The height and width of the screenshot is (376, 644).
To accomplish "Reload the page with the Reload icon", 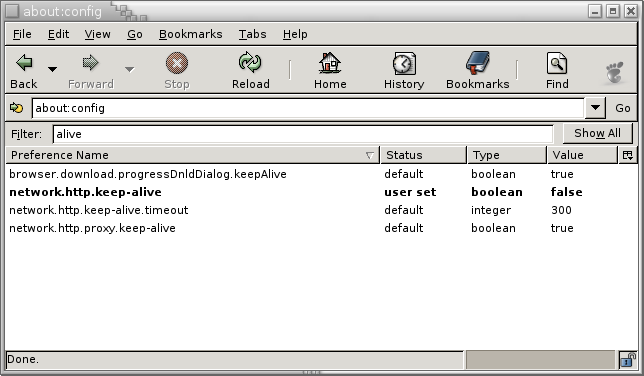I will (250, 62).
